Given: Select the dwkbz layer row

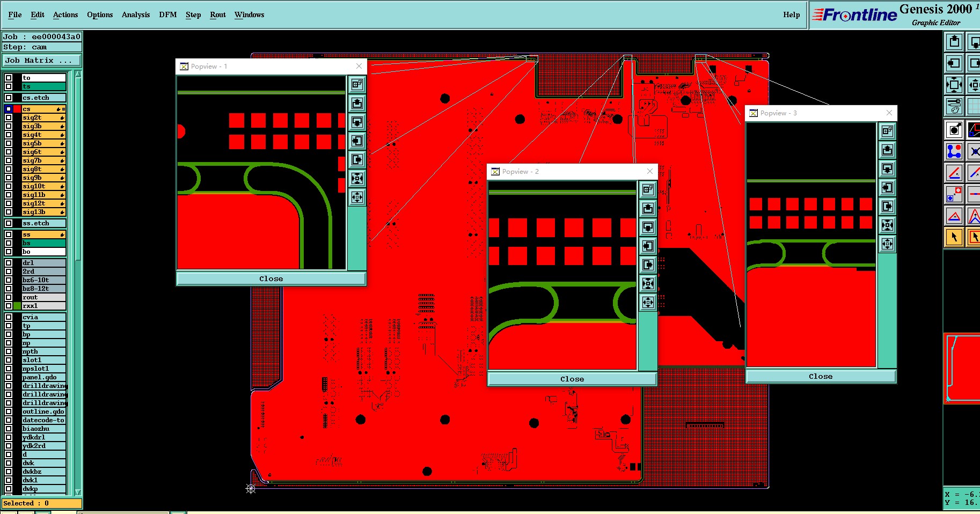Looking at the screenshot, I should coord(43,472).
